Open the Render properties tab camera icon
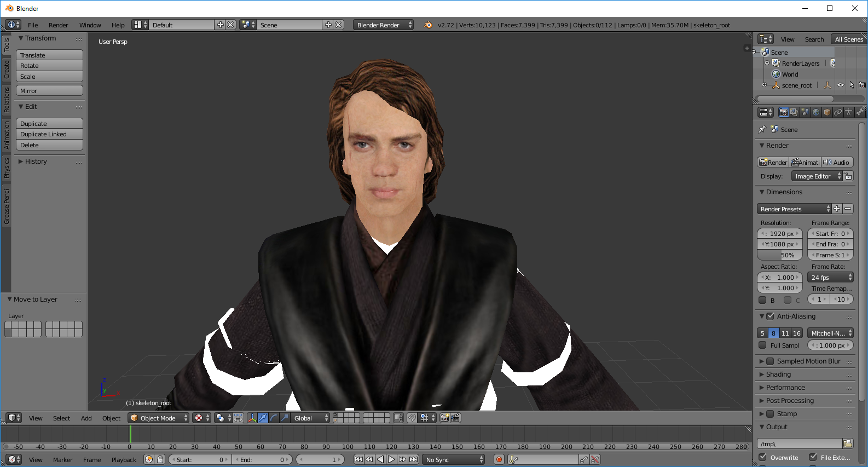This screenshot has height=467, width=868. click(x=784, y=112)
